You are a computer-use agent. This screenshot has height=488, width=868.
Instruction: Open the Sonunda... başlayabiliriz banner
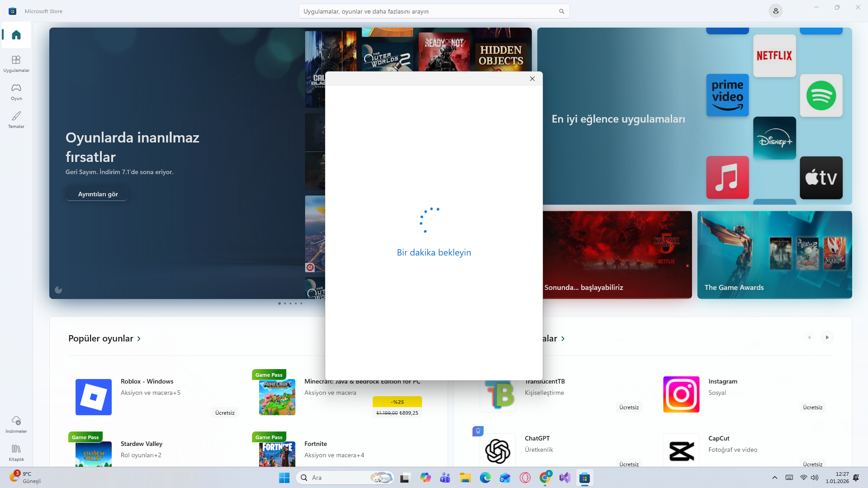click(x=617, y=255)
